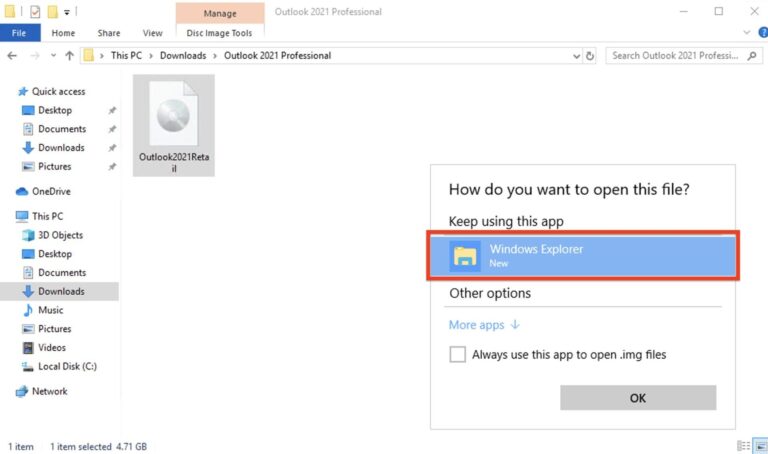
Task: Open pinned Desktop under Quick access
Action: (55, 110)
